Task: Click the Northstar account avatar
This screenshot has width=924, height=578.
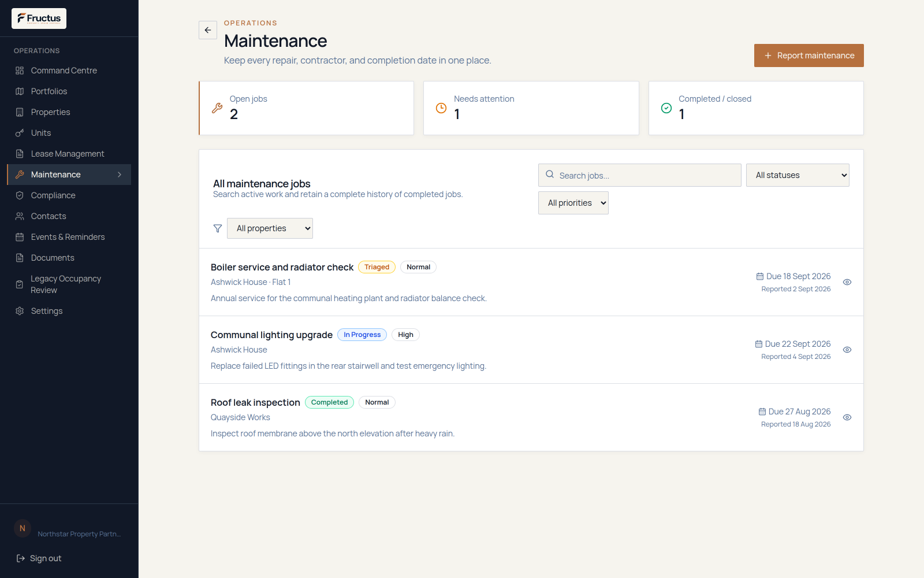Action: pyautogui.click(x=23, y=528)
